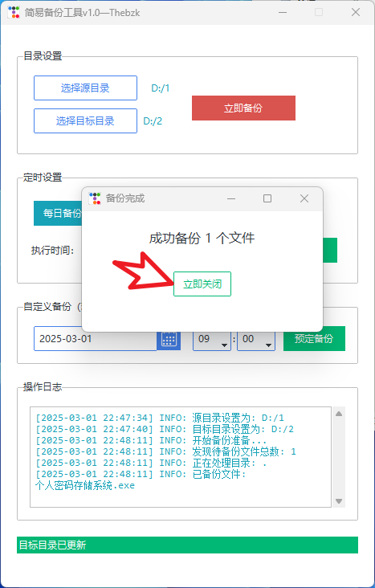Click green 预定备份 button
375x588 pixels.
tap(314, 339)
